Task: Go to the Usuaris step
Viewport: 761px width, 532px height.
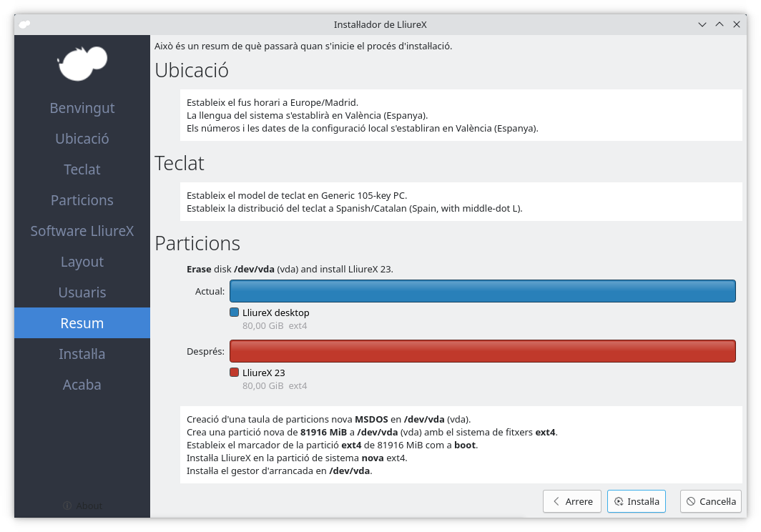Action: click(x=82, y=292)
